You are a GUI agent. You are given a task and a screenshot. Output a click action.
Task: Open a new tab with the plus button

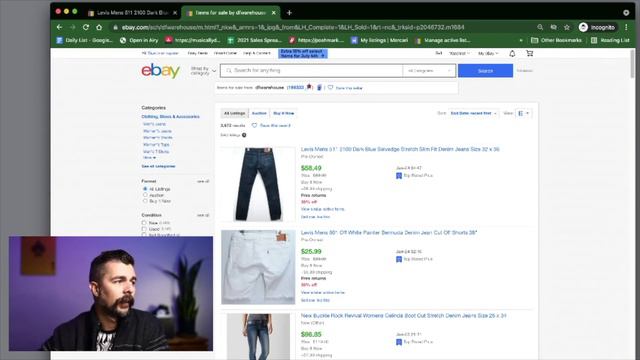289,13
